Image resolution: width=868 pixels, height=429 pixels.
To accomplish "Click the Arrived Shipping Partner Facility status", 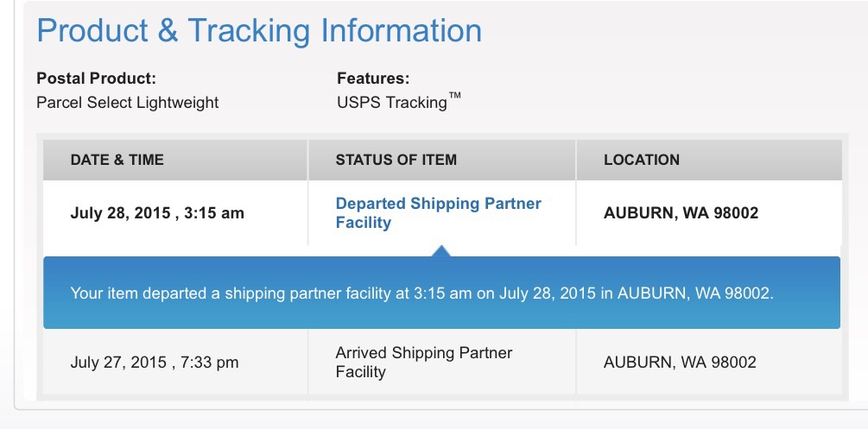I will click(x=423, y=363).
